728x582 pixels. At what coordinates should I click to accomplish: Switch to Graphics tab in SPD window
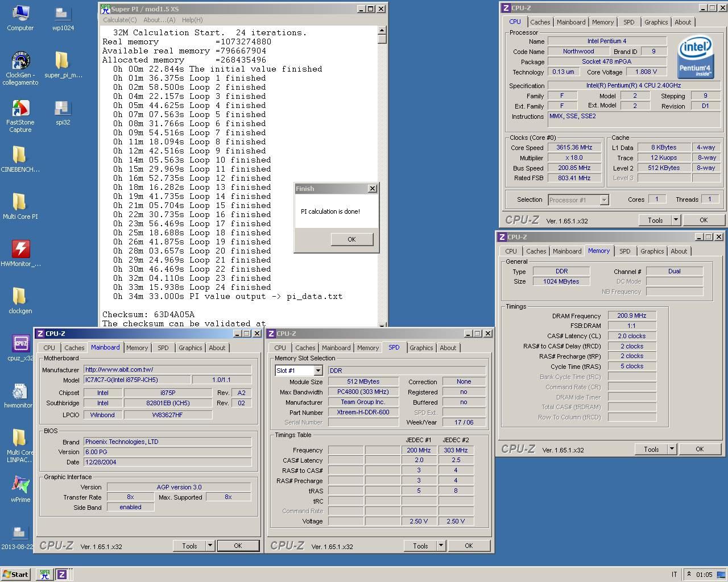pyautogui.click(x=421, y=348)
